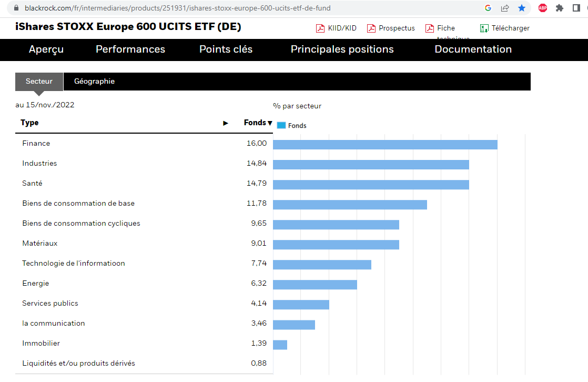Click the Google icon in address bar

point(488,8)
